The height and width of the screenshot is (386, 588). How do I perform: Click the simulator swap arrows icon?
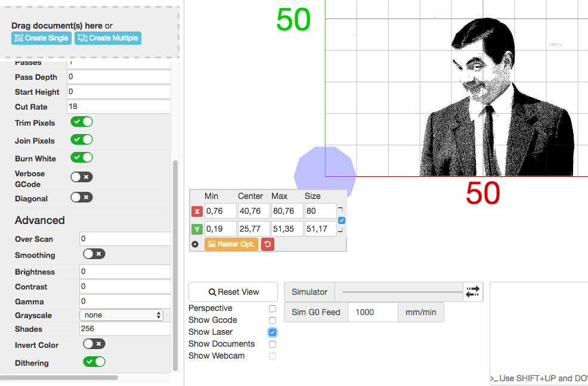tap(472, 292)
